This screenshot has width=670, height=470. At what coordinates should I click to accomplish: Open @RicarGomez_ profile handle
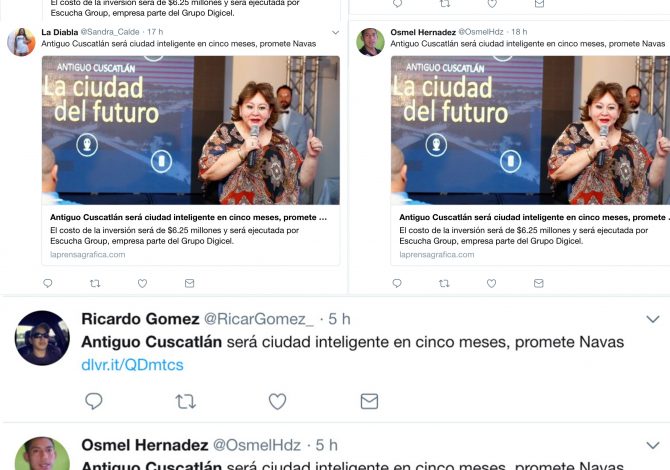point(259,319)
